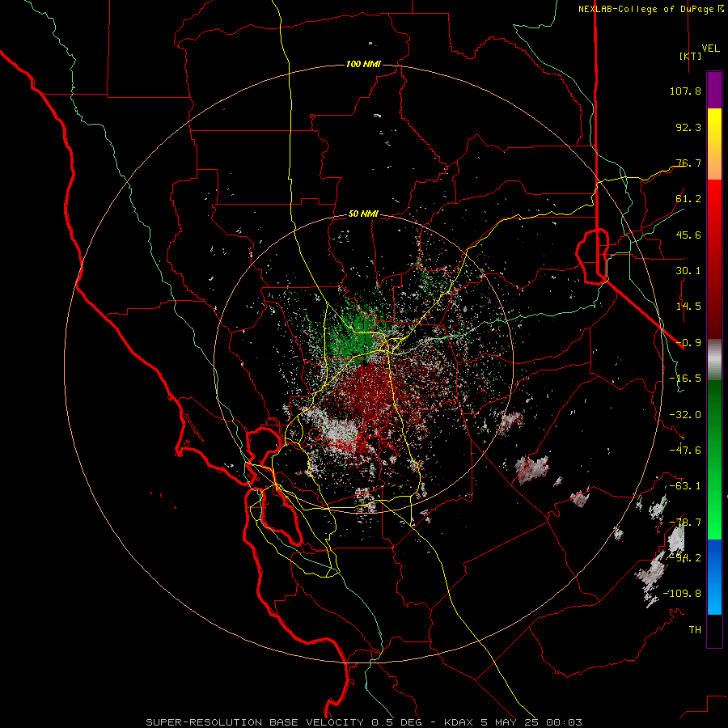Pick the blue segment of the velocity color bar
728x728 pixels.
click(x=714, y=577)
